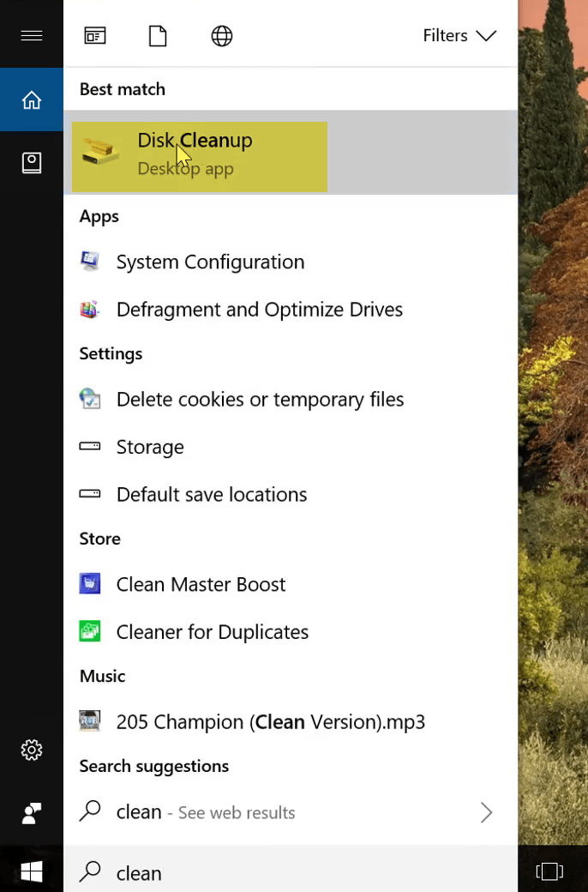Click the search box containing clean
588x892 pixels.
291,871
